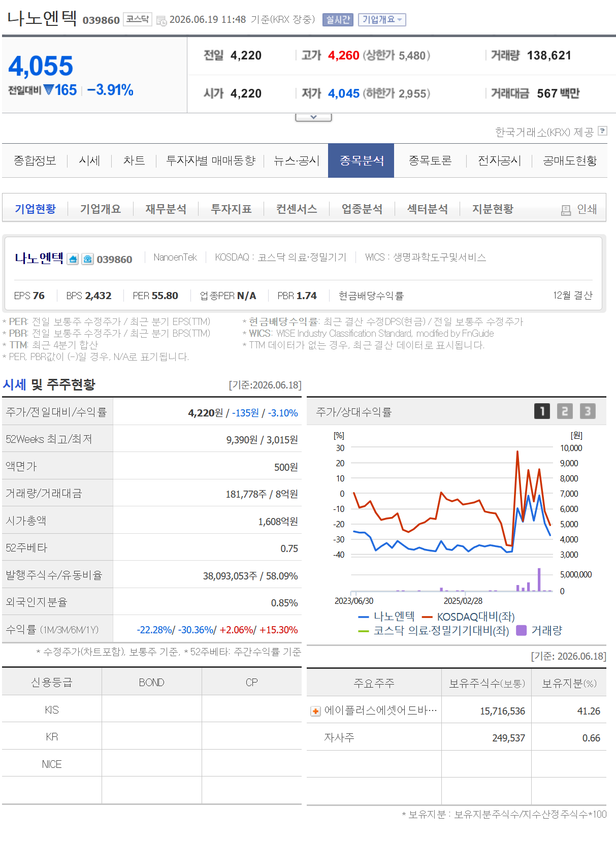The width and height of the screenshot is (616, 841).
Task: Expand the quote details chevron handle
Action: 313,117
